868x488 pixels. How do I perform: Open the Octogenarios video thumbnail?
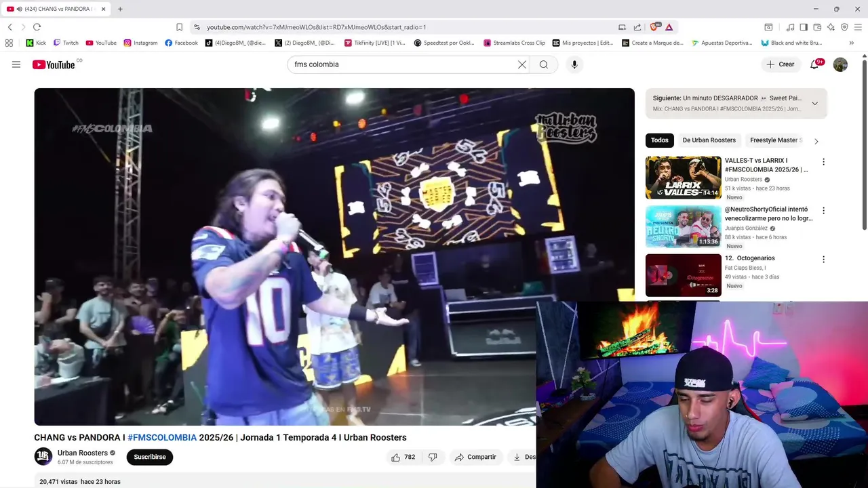pyautogui.click(x=684, y=275)
